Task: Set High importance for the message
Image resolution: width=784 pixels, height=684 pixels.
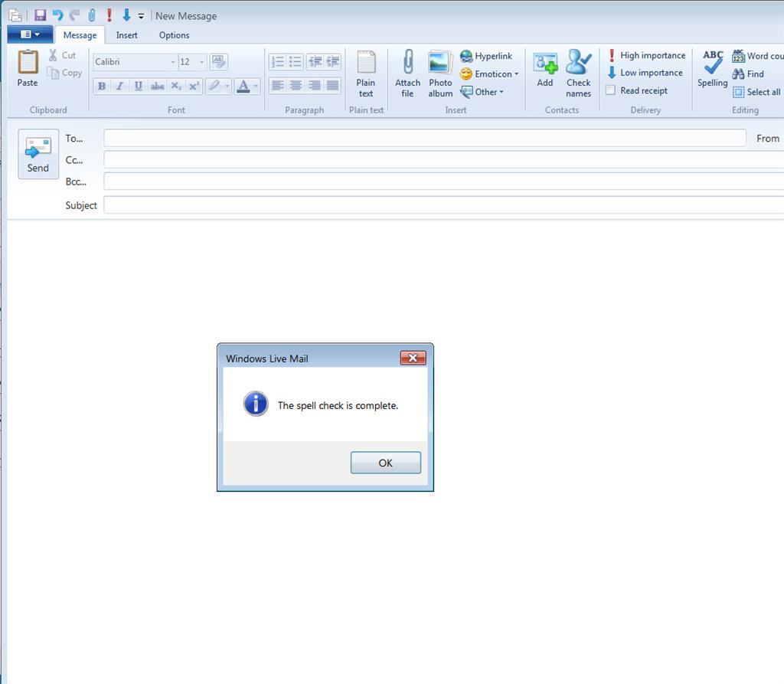Action: (646, 55)
